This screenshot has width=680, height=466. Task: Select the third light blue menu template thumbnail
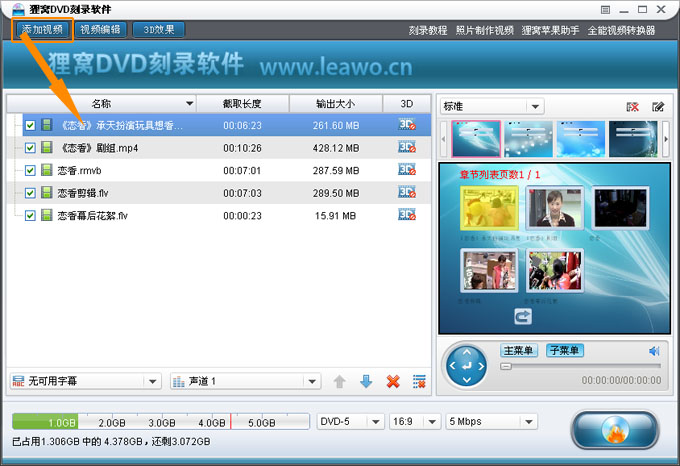(x=581, y=139)
